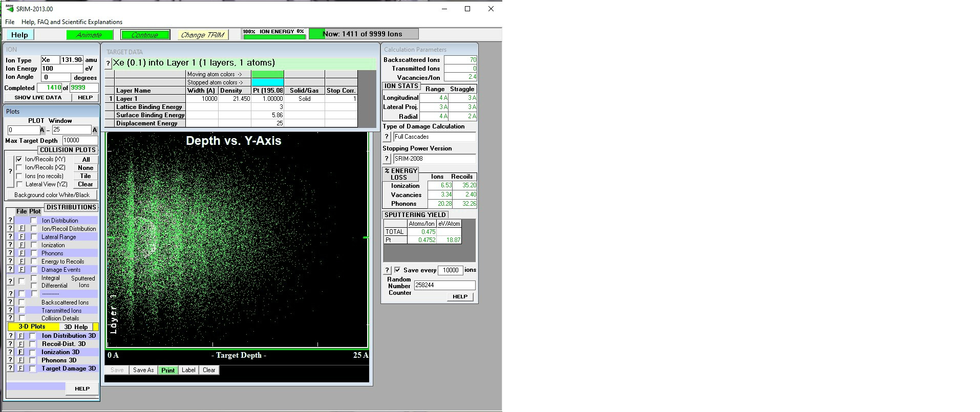Screen dimensions: 980x412
Task: Click the Type of Damage Calculation field
Action: pyautogui.click(x=434, y=137)
